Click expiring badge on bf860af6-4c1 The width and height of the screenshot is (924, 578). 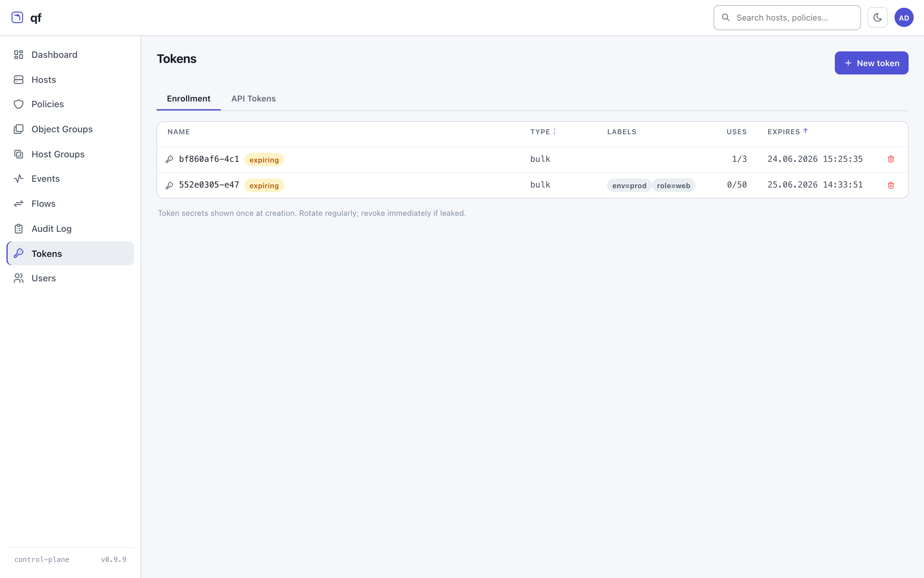tap(264, 160)
